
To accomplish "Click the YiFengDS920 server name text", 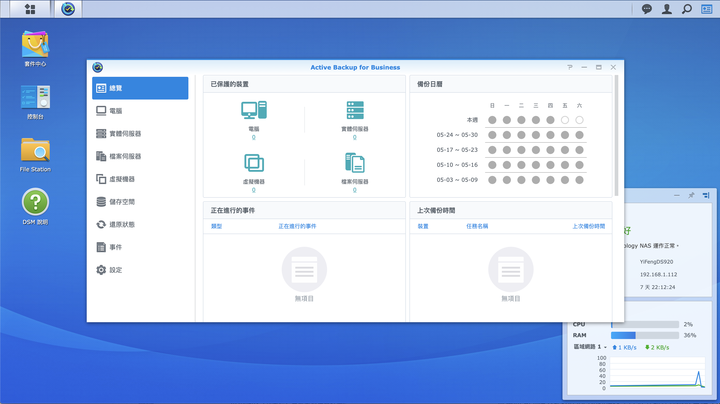I will coord(656,262).
